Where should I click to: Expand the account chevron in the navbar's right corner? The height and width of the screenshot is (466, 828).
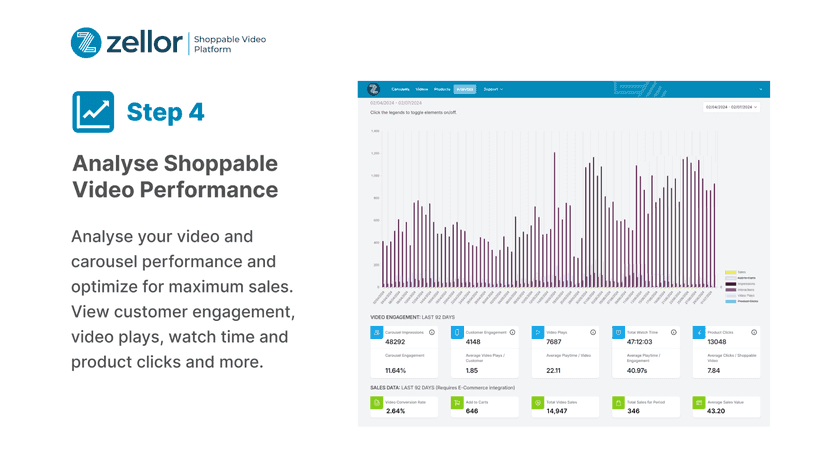[x=761, y=89]
